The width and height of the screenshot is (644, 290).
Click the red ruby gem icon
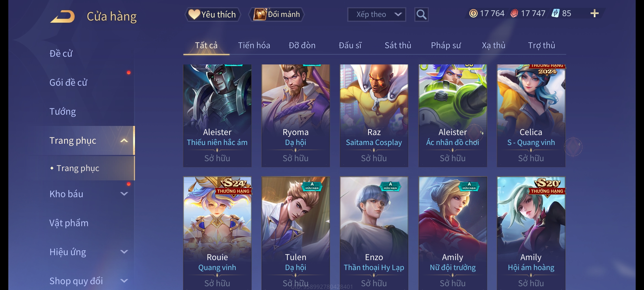[x=514, y=13]
